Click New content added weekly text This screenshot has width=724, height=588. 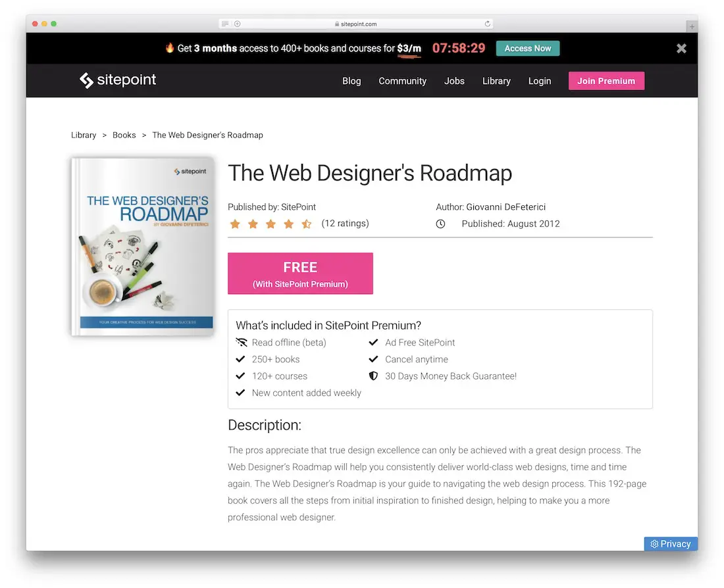click(x=307, y=393)
